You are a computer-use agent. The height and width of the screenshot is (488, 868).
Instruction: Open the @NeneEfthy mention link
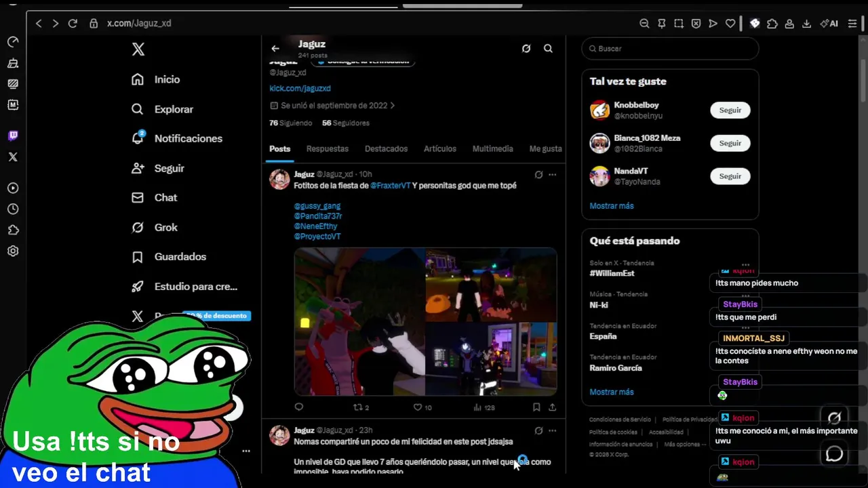tap(315, 226)
